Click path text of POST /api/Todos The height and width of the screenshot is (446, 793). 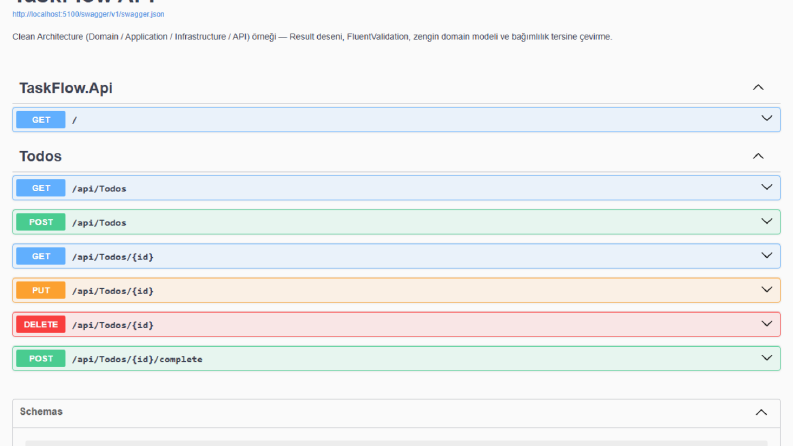click(x=99, y=222)
